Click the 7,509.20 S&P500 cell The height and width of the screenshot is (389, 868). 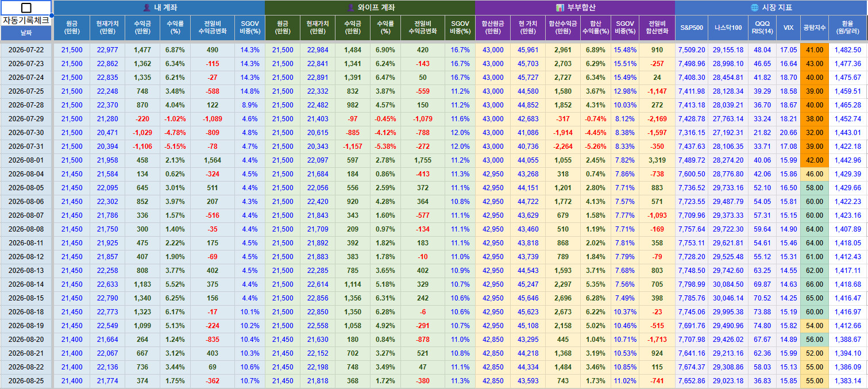coord(691,50)
